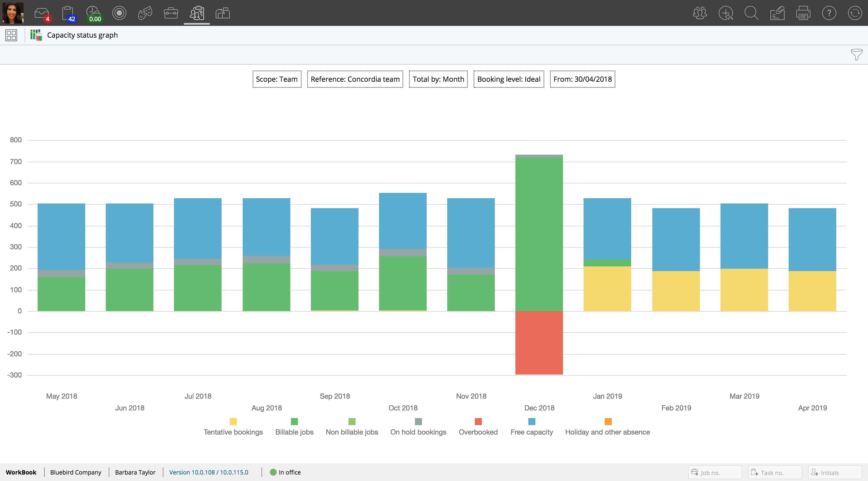Click the filter funnel icon
868x481 pixels.
point(856,54)
